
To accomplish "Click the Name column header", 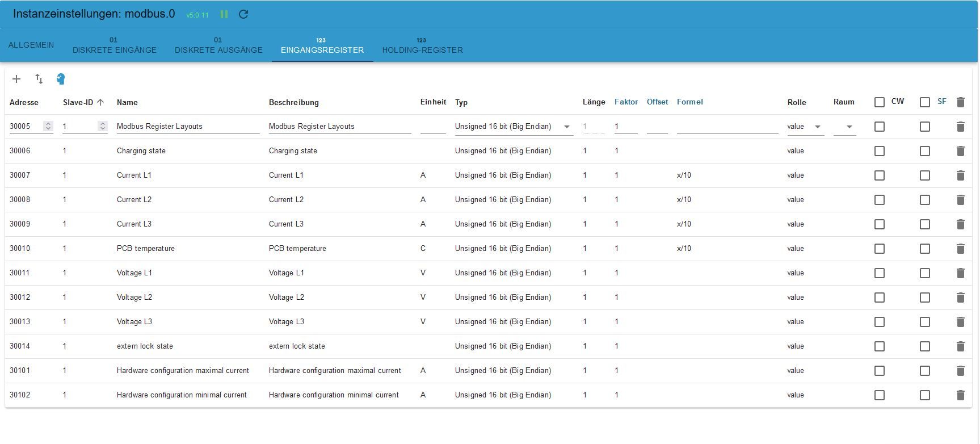I will coord(127,102).
